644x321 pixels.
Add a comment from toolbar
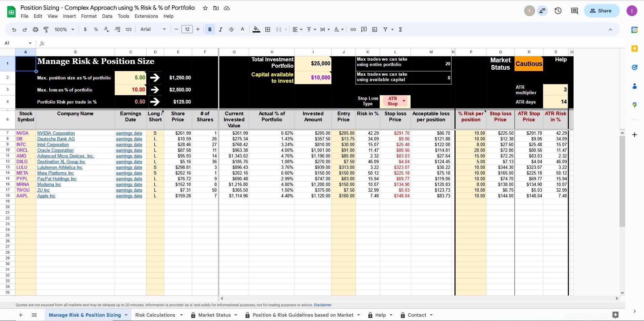click(364, 29)
